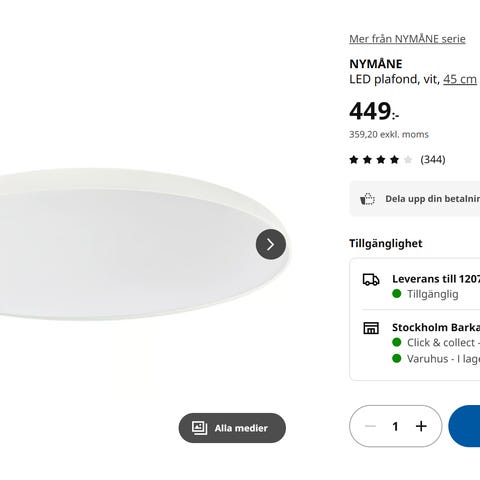The height and width of the screenshot is (480, 480).
Task: Click the store building icon
Action: click(x=371, y=328)
